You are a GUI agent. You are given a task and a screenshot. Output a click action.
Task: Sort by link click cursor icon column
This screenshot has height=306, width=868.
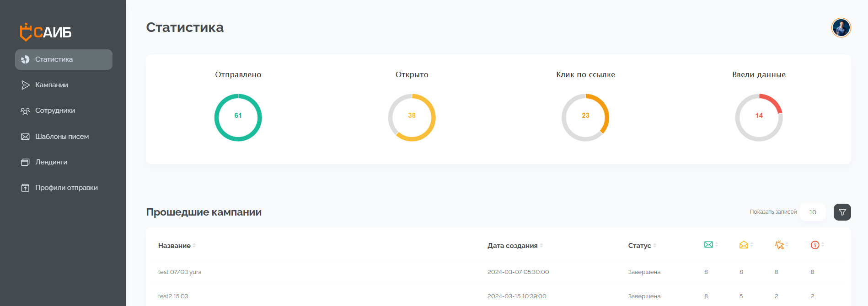tap(779, 245)
